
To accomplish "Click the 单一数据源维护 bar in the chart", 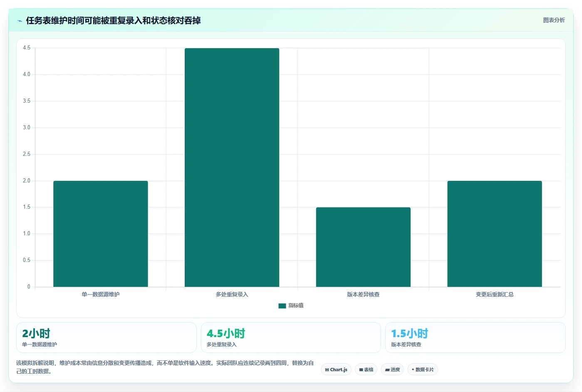I will (101, 234).
